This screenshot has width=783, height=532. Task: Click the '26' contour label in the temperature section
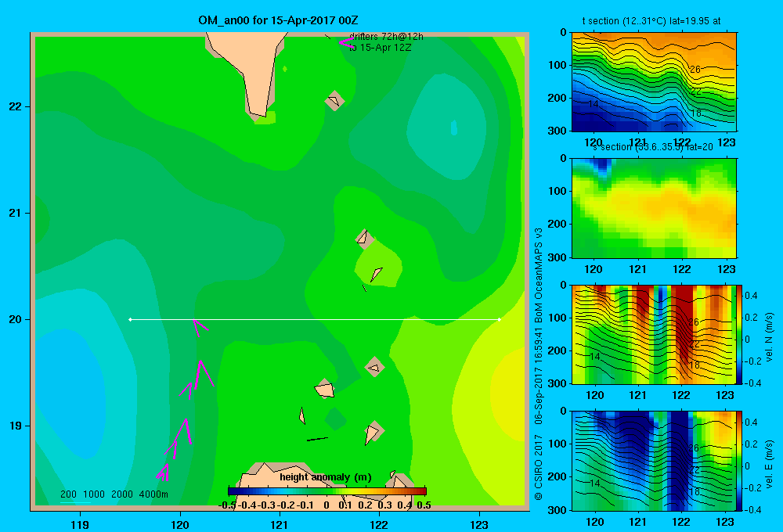coord(695,70)
